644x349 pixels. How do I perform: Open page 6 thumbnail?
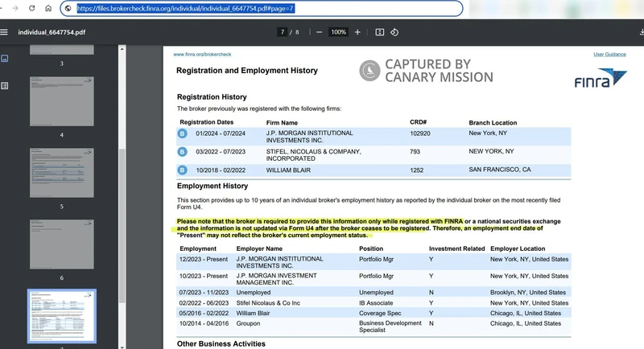[x=62, y=244]
